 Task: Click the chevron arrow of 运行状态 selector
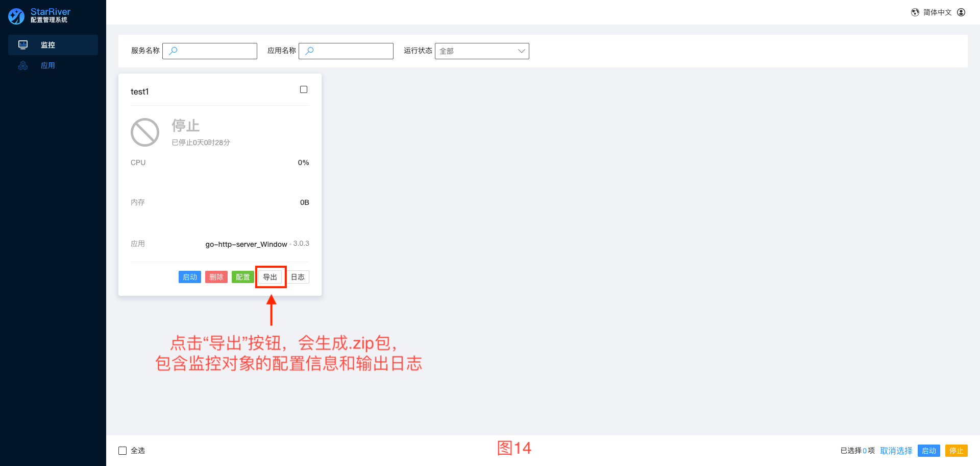point(521,51)
